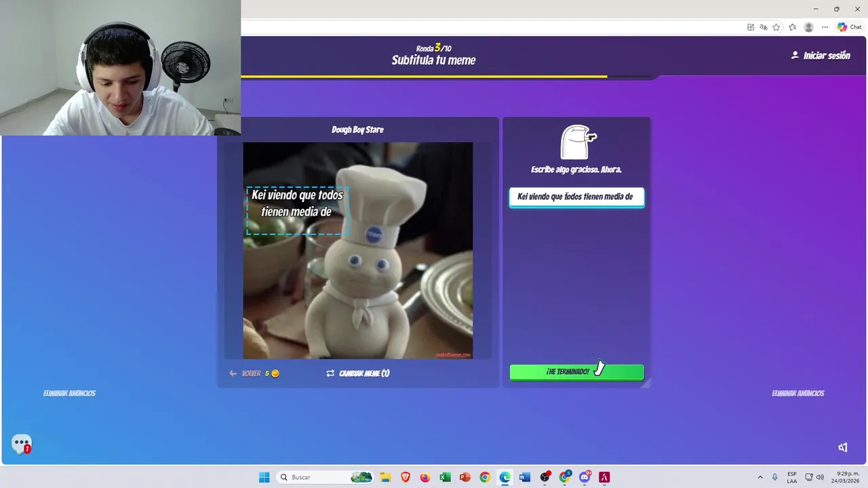Open Excel from the taskbar
This screenshot has width=868, height=488.
pos(445,477)
